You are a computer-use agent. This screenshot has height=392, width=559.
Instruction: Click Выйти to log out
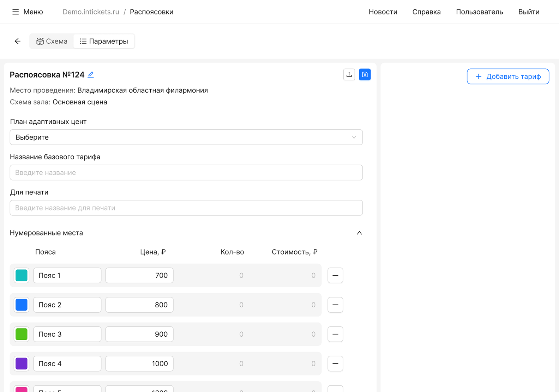529,12
